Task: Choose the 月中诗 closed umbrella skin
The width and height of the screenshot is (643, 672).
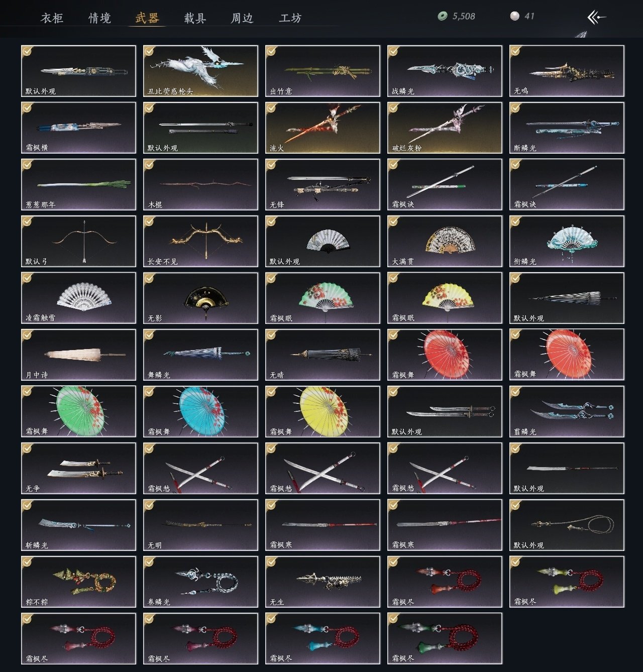Action: pos(78,355)
